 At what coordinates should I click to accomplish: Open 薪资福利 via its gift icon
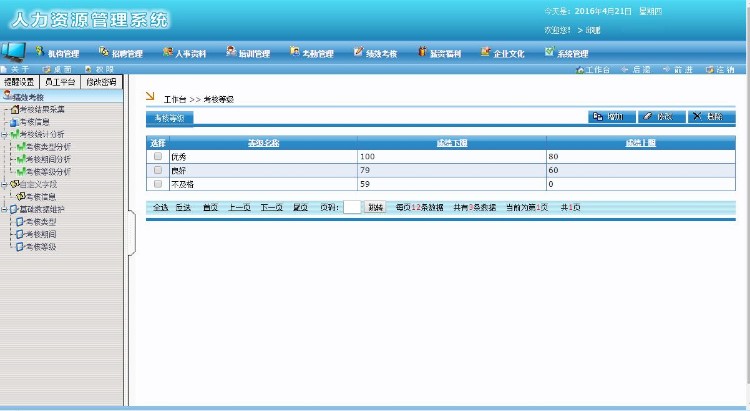tap(422, 51)
